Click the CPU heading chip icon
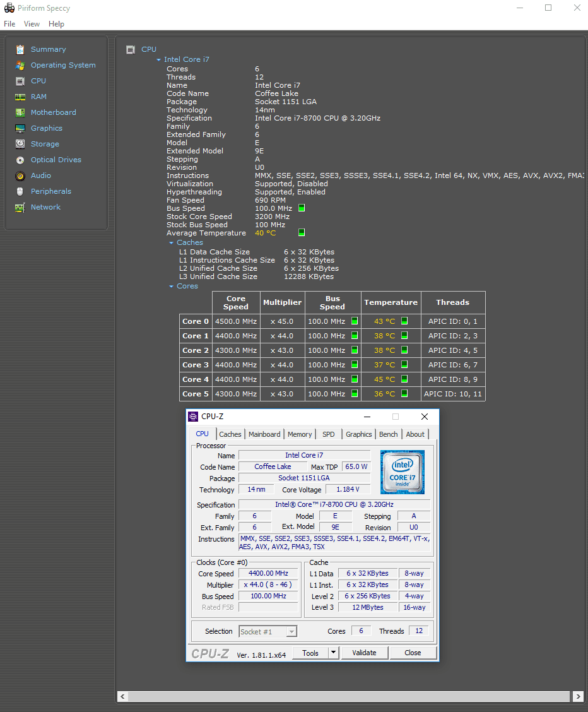Screen dimensions: 588x712 131,49
